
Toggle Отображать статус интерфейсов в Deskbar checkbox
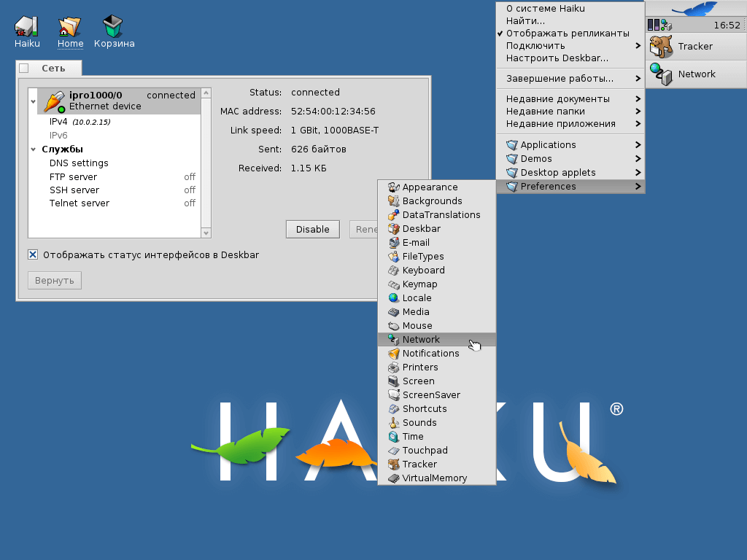click(33, 254)
